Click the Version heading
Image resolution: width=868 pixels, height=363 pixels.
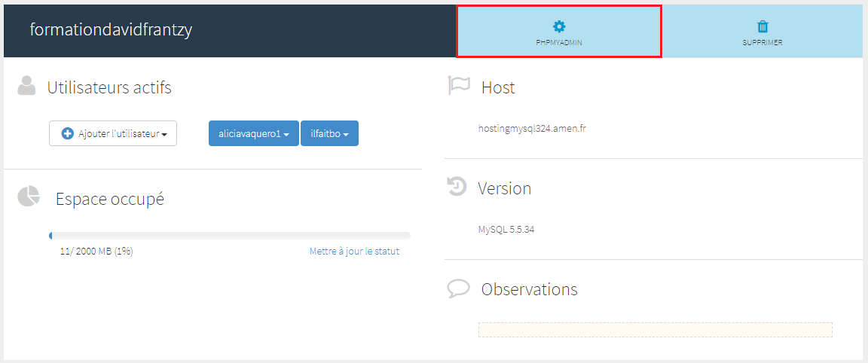pos(505,189)
